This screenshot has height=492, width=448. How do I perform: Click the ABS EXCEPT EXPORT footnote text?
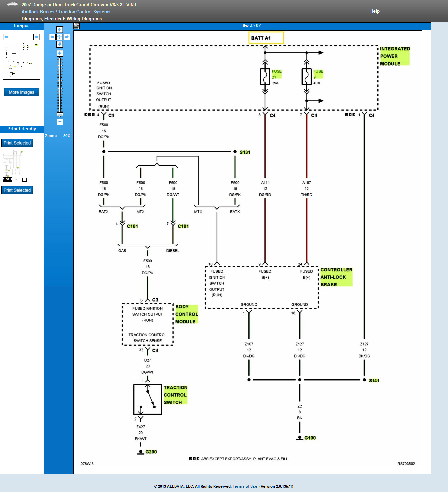tap(244, 459)
